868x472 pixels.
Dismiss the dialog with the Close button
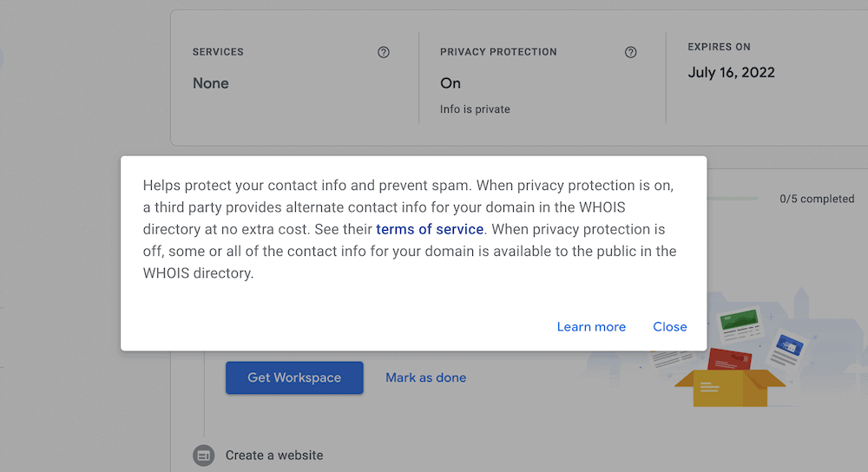tap(670, 327)
